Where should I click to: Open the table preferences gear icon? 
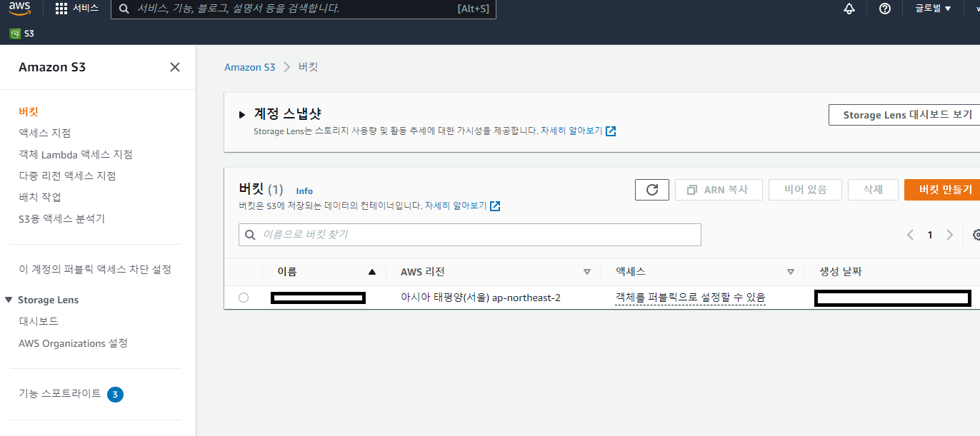976,235
